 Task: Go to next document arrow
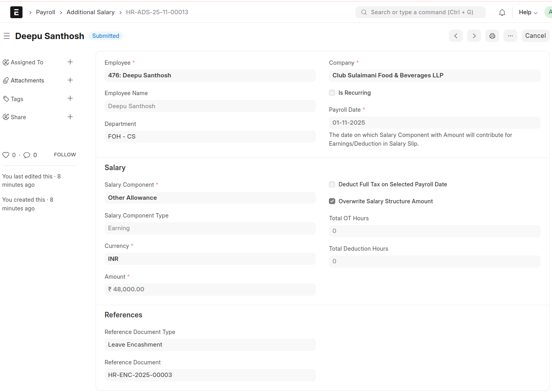474,36
